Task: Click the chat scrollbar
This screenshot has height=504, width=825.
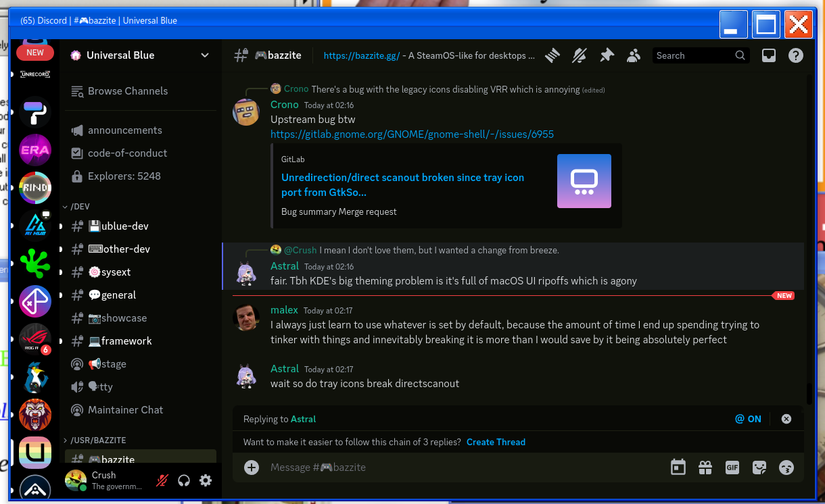Action: tap(809, 393)
